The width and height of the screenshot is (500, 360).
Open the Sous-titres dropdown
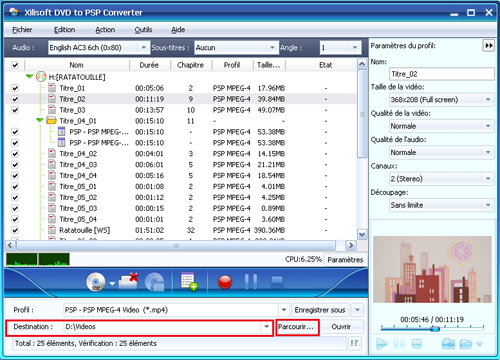coord(272,48)
